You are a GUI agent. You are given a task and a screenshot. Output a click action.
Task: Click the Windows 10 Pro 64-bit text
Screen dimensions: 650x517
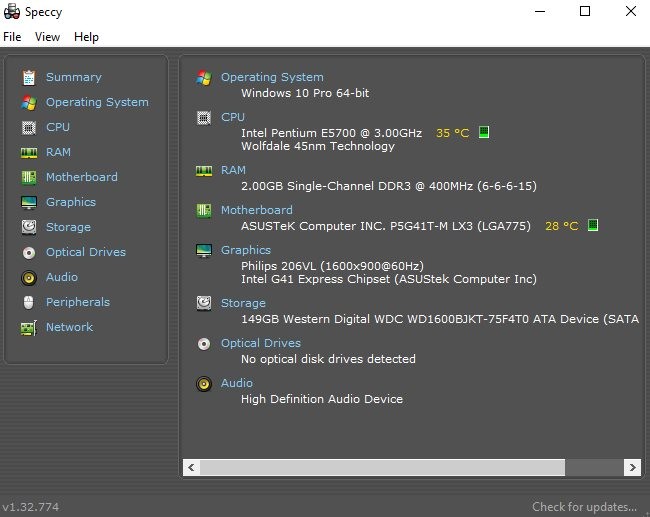coord(305,93)
